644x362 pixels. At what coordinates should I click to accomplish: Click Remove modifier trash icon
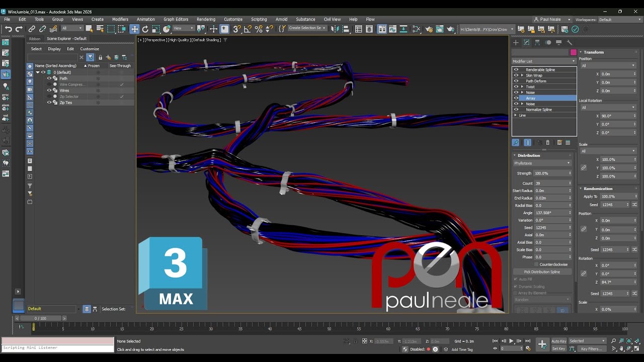[x=548, y=143]
